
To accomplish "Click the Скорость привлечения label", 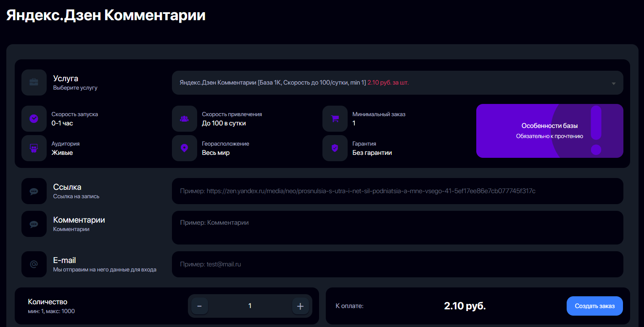I will [232, 114].
